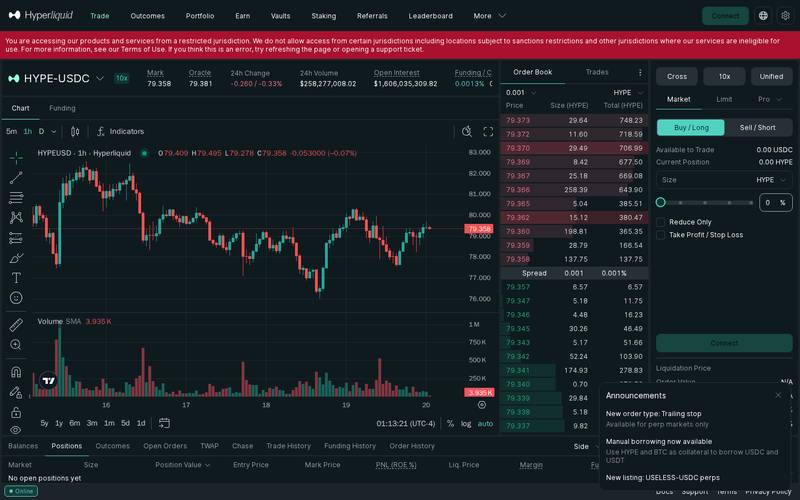The width and height of the screenshot is (800, 500).
Task: Click ask price 79.366 in order book
Action: (x=517, y=190)
